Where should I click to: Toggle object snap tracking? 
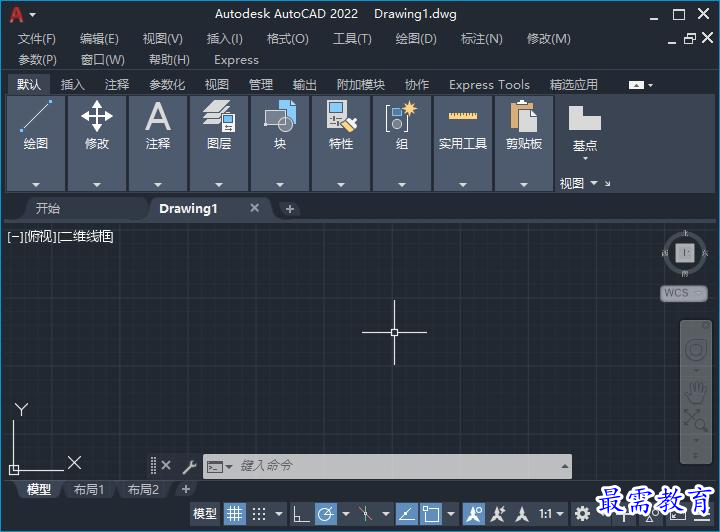(x=406, y=514)
